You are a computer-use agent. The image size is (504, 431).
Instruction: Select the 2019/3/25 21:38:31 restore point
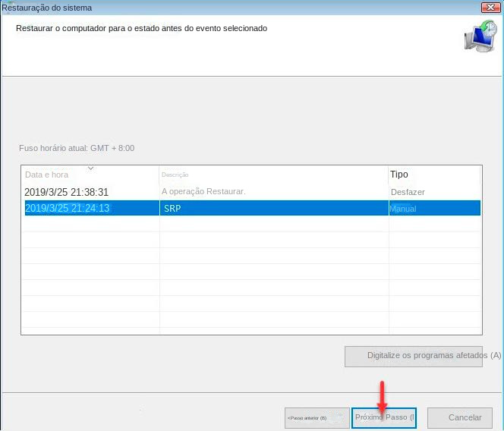67,192
